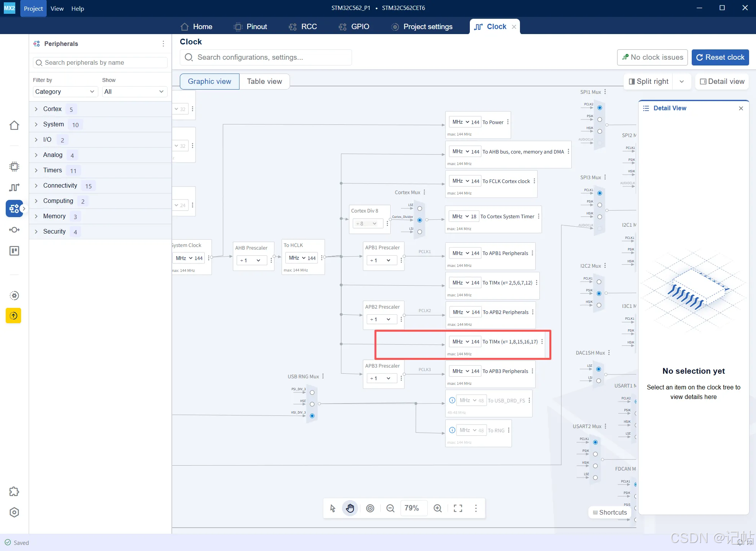
Task: Select the hand pan tool
Action: (x=350, y=508)
